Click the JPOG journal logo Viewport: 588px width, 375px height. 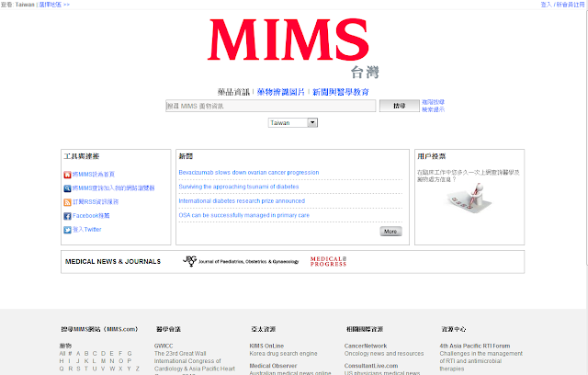point(190,261)
